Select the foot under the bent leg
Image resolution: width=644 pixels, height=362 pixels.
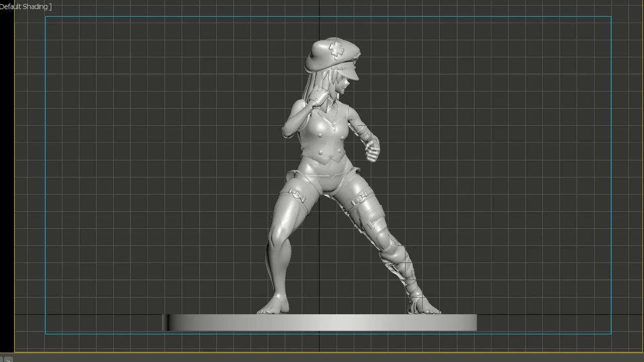pos(274,307)
